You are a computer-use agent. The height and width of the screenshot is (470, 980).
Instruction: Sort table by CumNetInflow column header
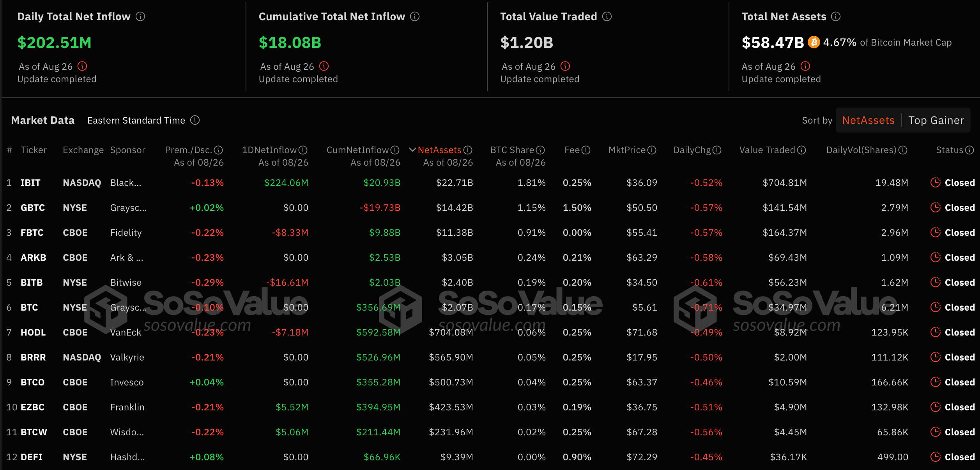point(358,150)
